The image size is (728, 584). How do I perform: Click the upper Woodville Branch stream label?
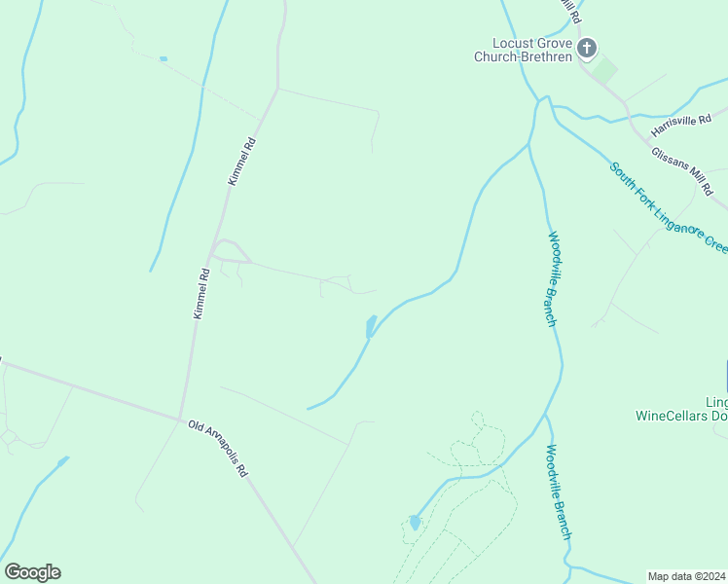(553, 279)
